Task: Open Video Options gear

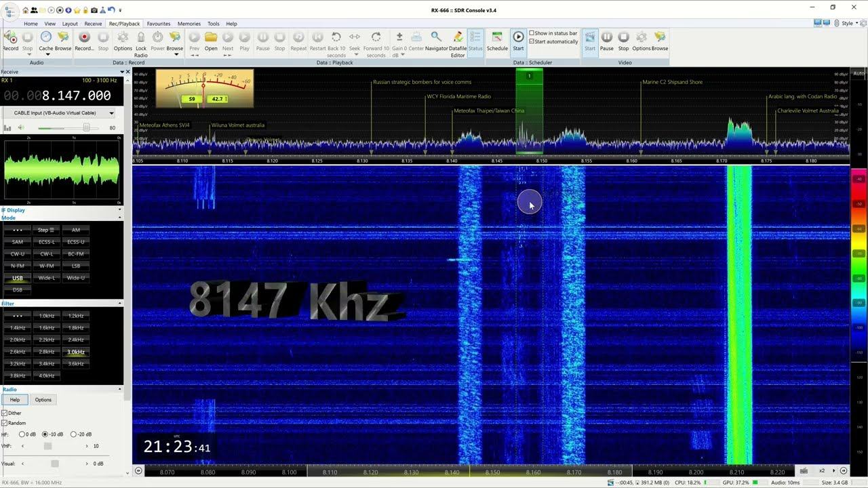Action: pos(641,41)
